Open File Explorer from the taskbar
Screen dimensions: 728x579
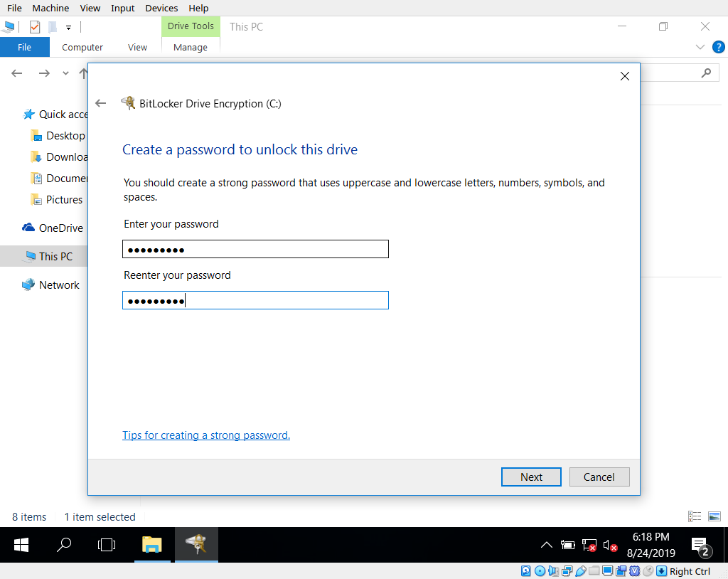tap(151, 545)
